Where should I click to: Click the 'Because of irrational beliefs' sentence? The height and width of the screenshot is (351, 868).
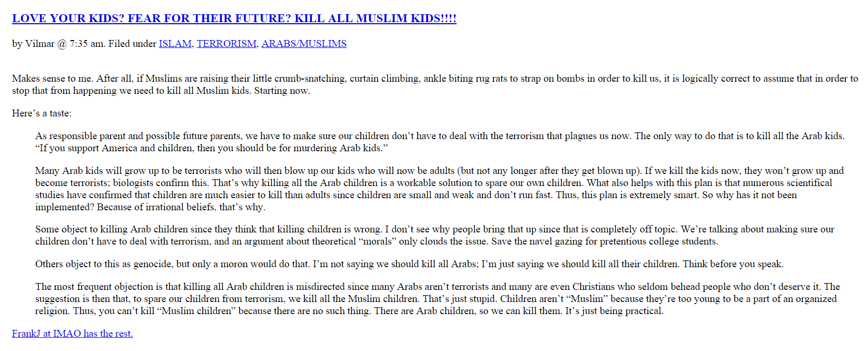150,207
